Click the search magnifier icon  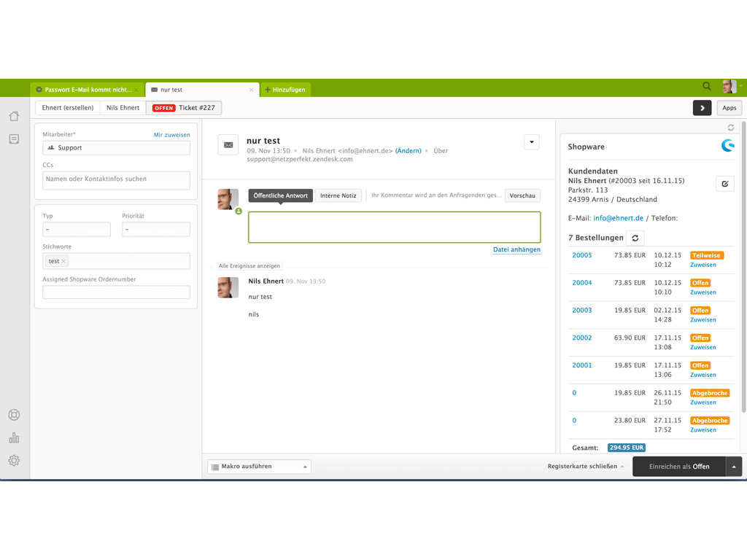707,87
